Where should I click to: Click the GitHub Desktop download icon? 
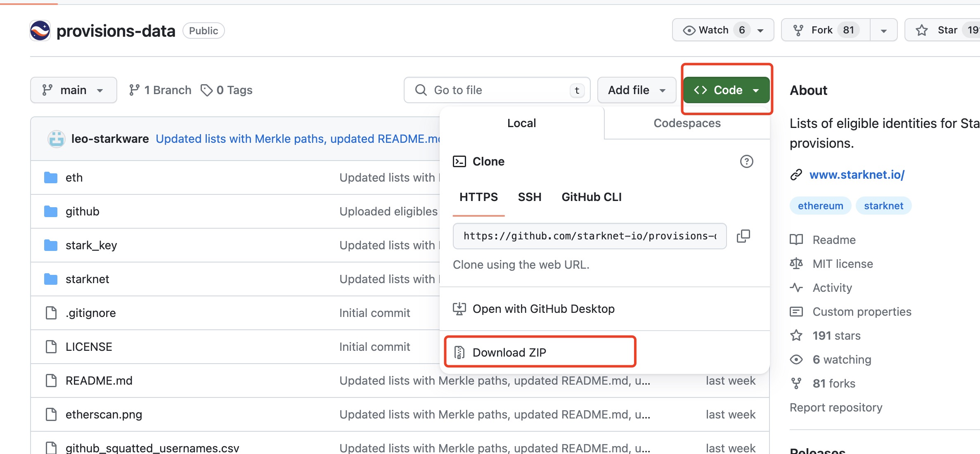tap(459, 309)
